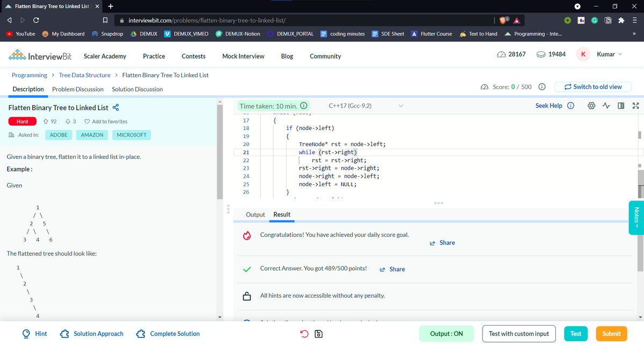Click Seek Help link

(549, 106)
